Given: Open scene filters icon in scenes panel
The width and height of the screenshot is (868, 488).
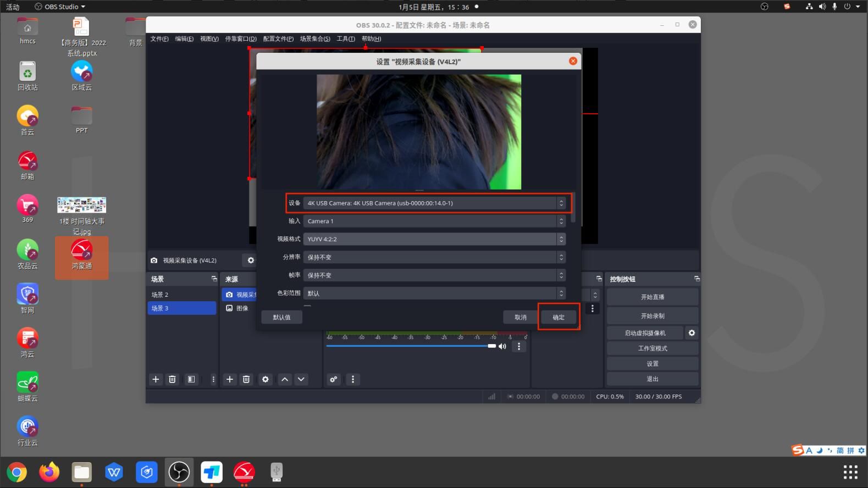Looking at the screenshot, I should [x=191, y=379].
